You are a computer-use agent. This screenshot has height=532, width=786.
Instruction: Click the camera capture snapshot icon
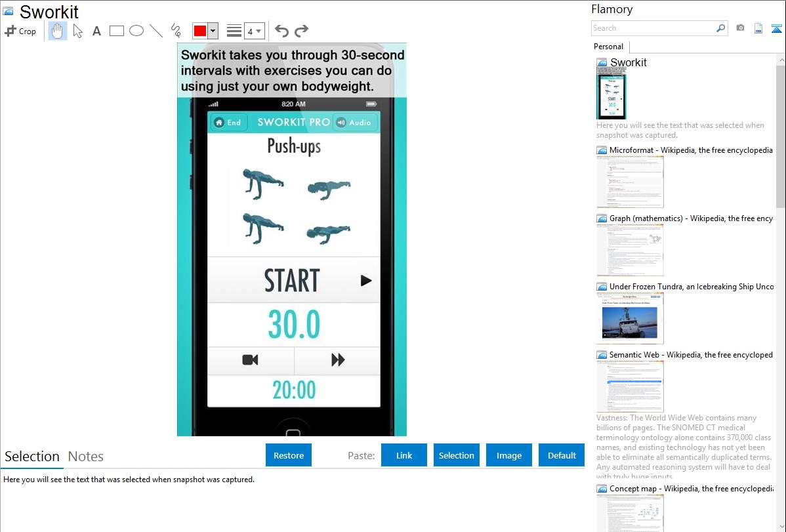point(740,28)
